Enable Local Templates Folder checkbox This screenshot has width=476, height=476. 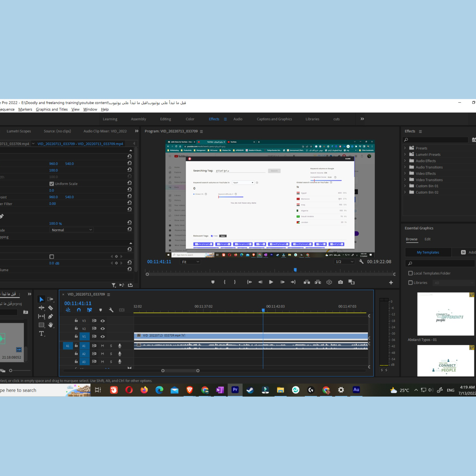click(410, 273)
